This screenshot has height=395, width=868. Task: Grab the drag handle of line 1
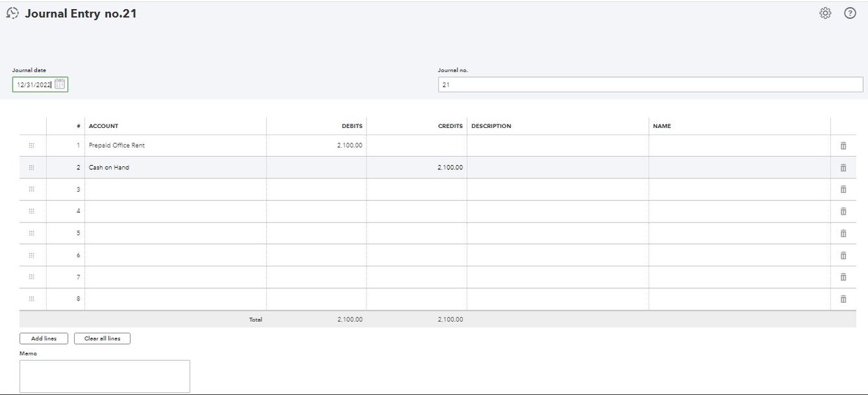(x=31, y=145)
